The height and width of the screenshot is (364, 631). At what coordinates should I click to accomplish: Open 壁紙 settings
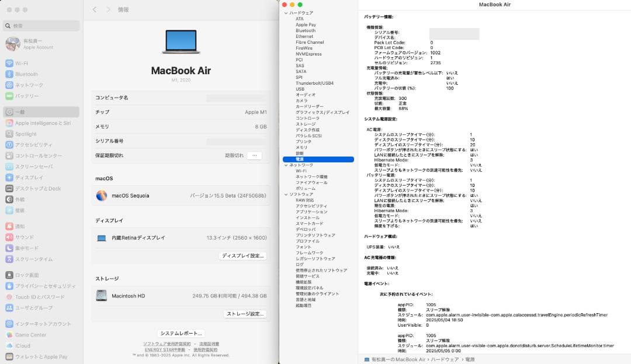coord(41,210)
